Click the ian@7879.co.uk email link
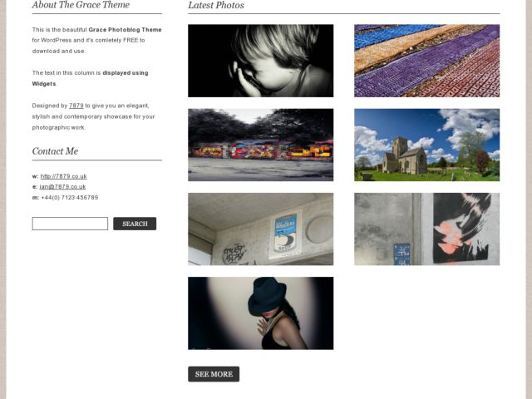 click(62, 186)
